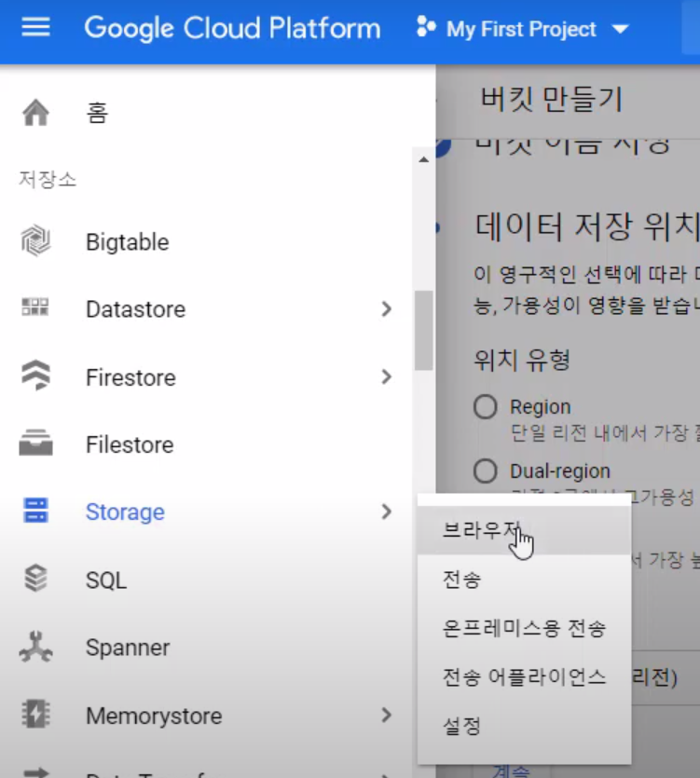Viewport: 700px width, 778px height.
Task: Click the Firestore icon
Action: (x=35, y=375)
